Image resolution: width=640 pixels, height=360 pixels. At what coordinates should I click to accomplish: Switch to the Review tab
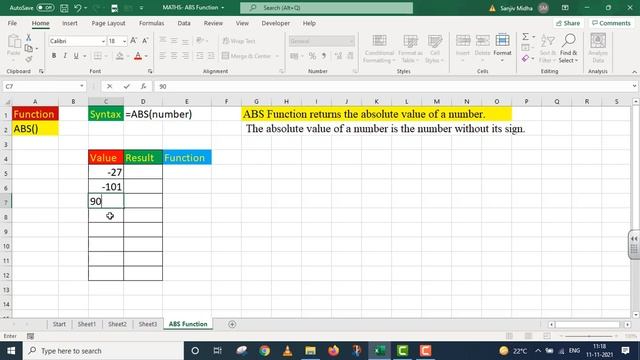[213, 23]
